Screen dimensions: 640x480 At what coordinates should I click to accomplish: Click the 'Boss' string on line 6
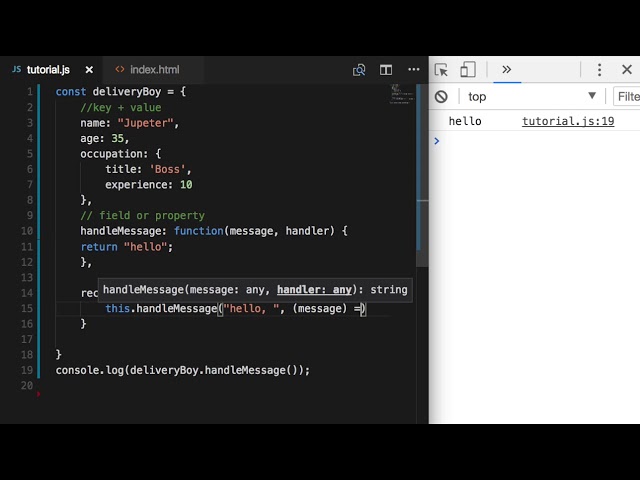pos(167,169)
